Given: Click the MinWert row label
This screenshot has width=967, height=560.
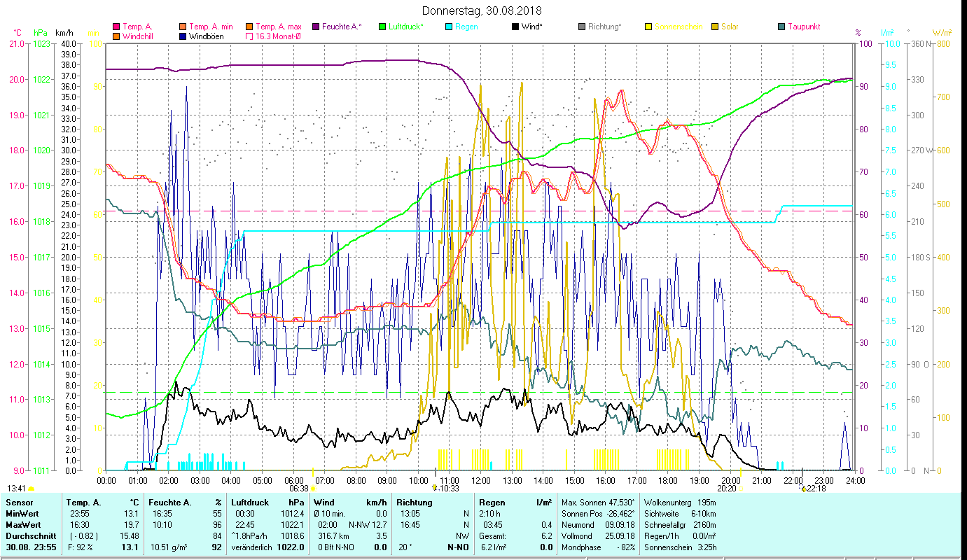Looking at the screenshot, I should tap(22, 514).
